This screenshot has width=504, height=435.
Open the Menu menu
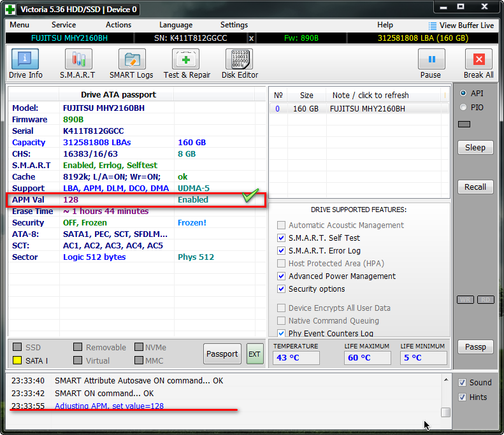[19, 25]
